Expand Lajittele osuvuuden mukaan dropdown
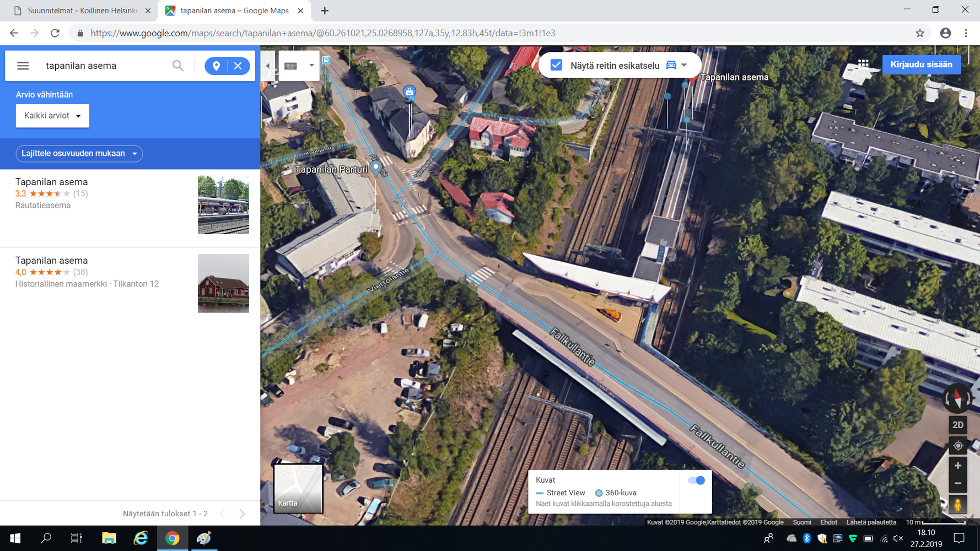This screenshot has height=551, width=980. pyautogui.click(x=79, y=154)
